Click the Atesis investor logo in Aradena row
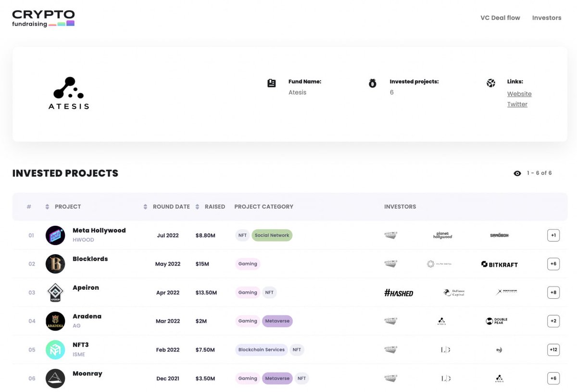The image size is (577, 392). [441, 321]
